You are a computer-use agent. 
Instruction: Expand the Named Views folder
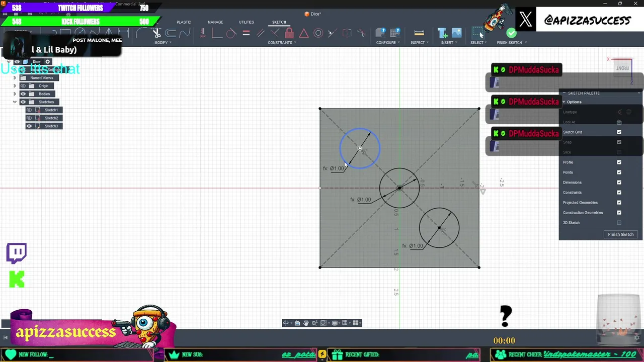tap(15, 78)
